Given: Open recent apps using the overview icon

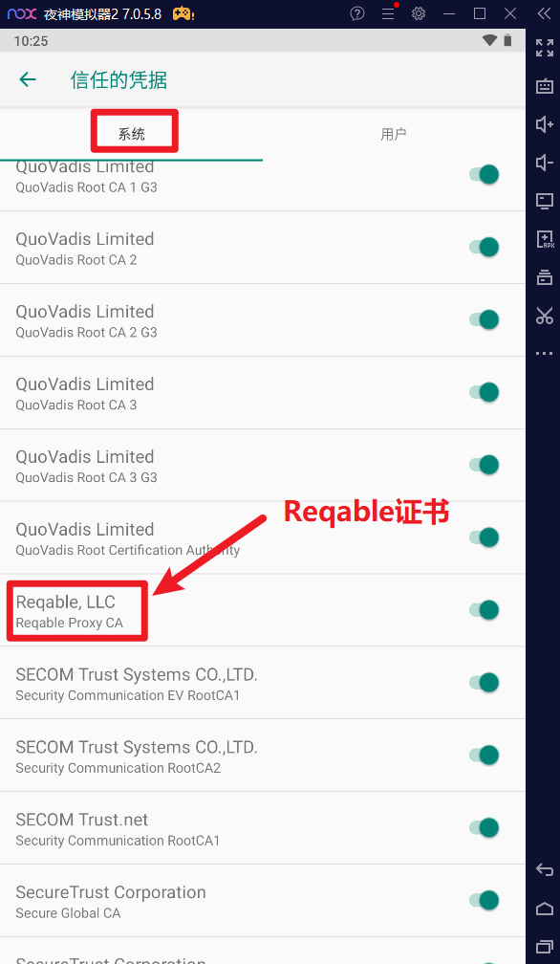Looking at the screenshot, I should (544, 946).
